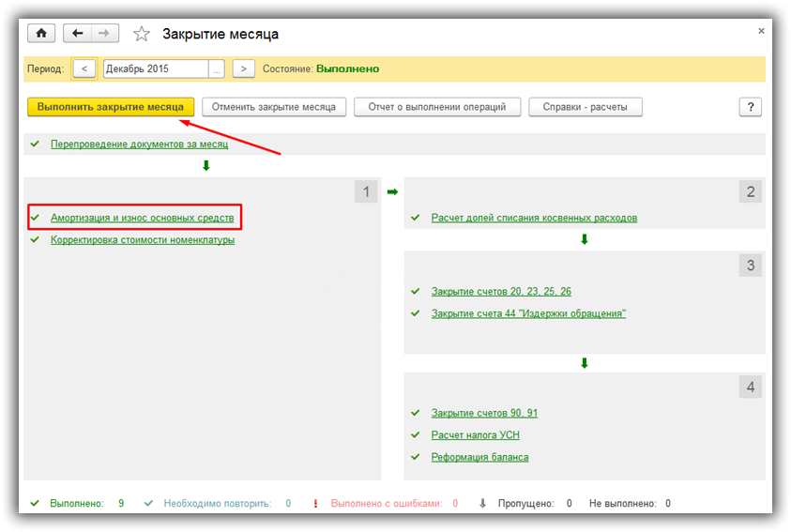791x532 pixels.
Task: Open help with the question mark button
Action: coord(750,107)
